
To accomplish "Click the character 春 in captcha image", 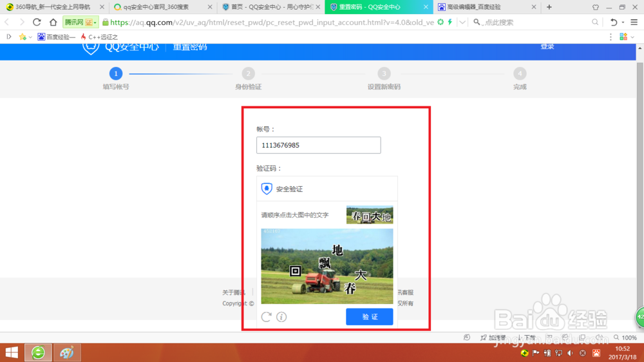I will 350,288.
